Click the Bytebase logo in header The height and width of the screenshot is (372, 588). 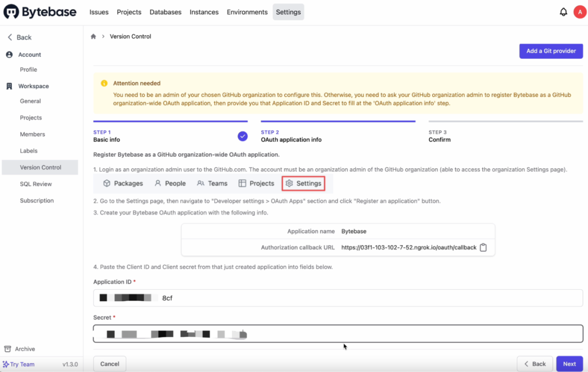40,12
